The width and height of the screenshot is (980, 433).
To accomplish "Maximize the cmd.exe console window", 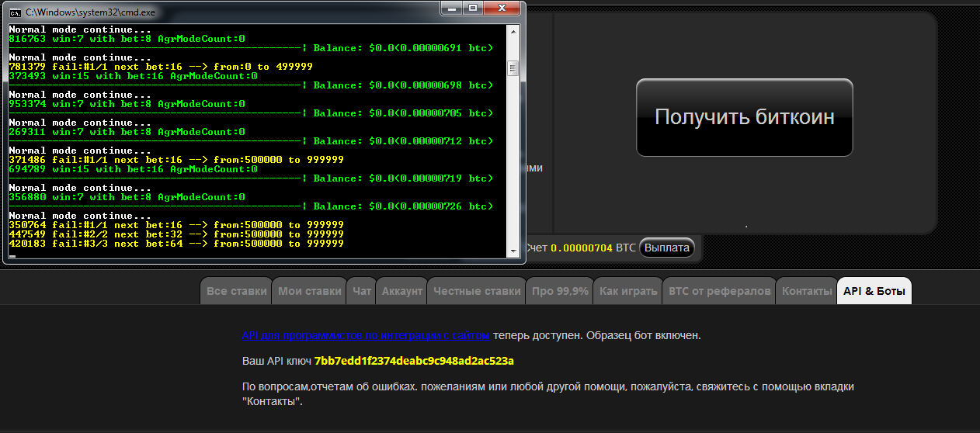I will [x=473, y=9].
